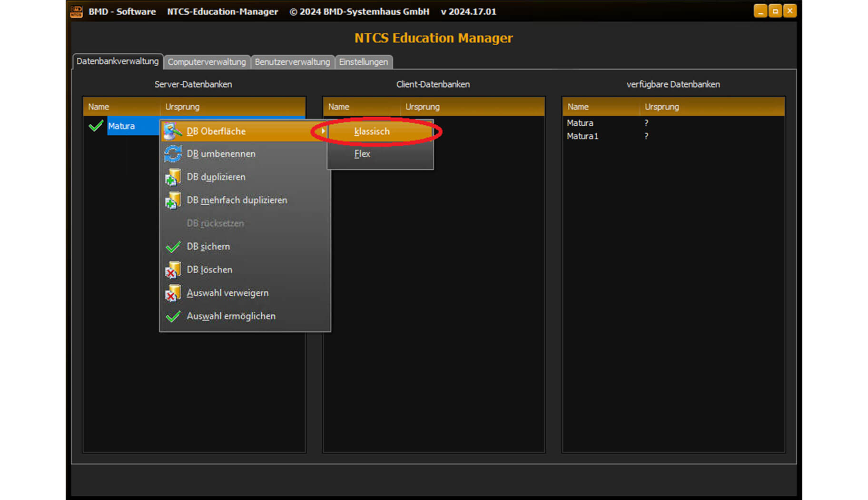
Task: Switch to the Computerverwaltung tab
Action: pyautogui.click(x=207, y=62)
